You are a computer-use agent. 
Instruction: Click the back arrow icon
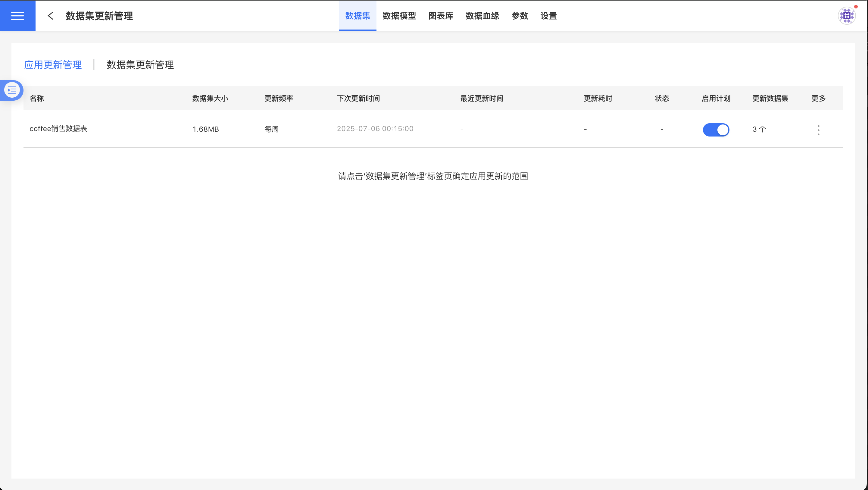51,15
